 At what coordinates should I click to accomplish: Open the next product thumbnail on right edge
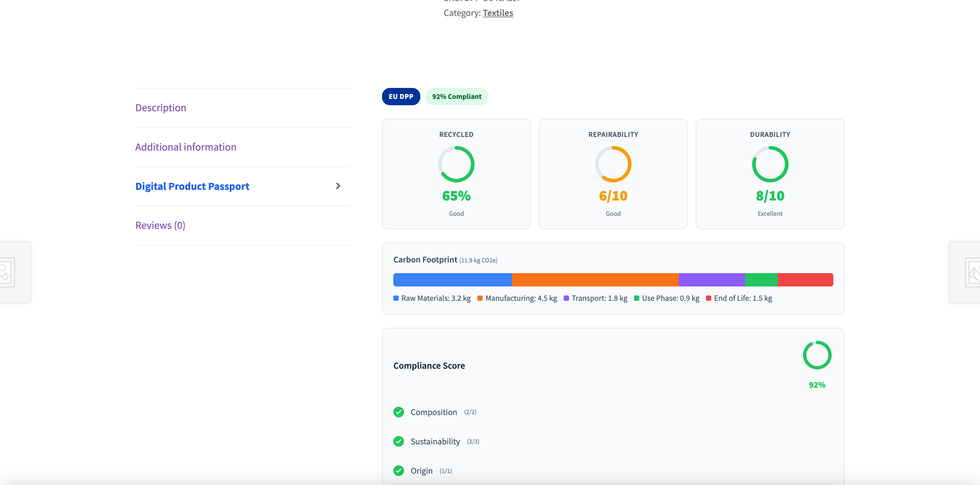(966, 272)
